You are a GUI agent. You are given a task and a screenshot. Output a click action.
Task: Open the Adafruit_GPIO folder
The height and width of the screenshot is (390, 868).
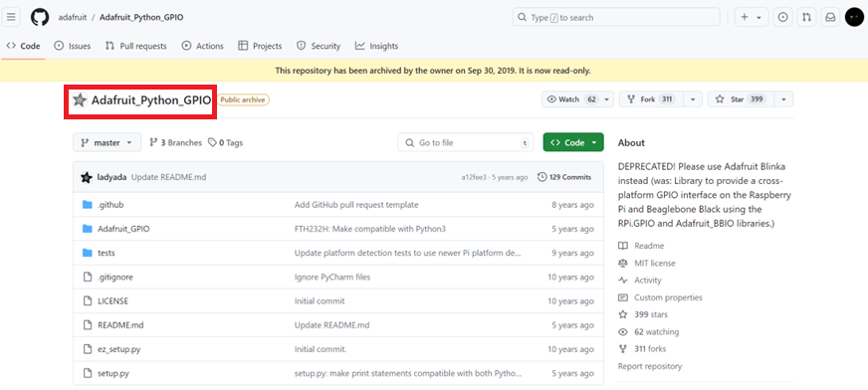(x=123, y=229)
